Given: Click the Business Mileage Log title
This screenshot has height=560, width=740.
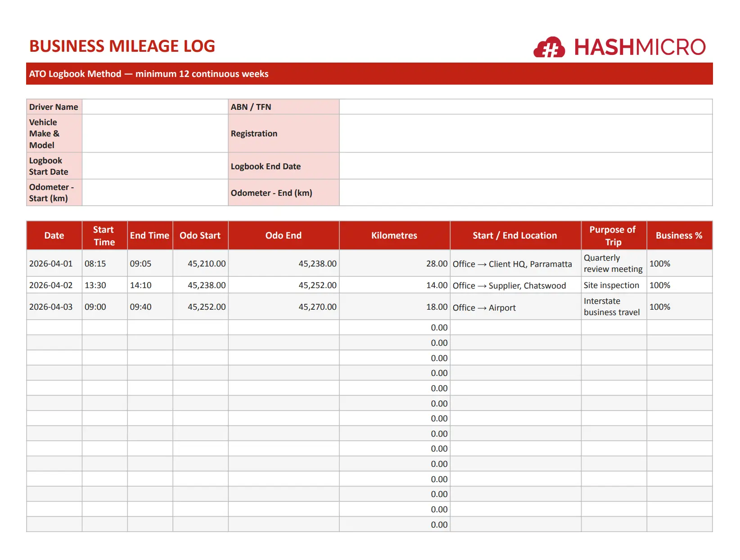Looking at the screenshot, I should coord(122,46).
